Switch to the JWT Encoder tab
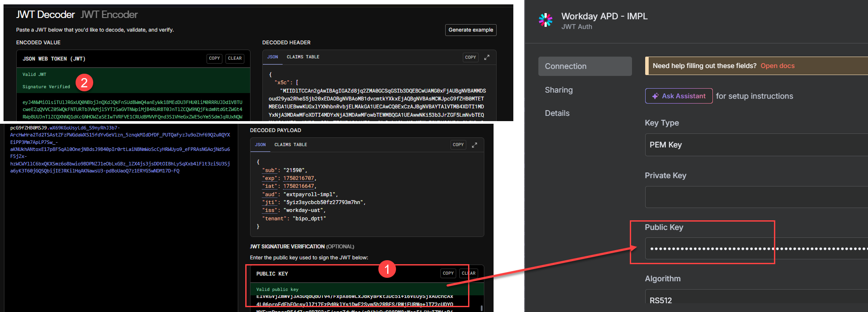Image resolution: width=868 pixels, height=312 pixels. click(109, 14)
